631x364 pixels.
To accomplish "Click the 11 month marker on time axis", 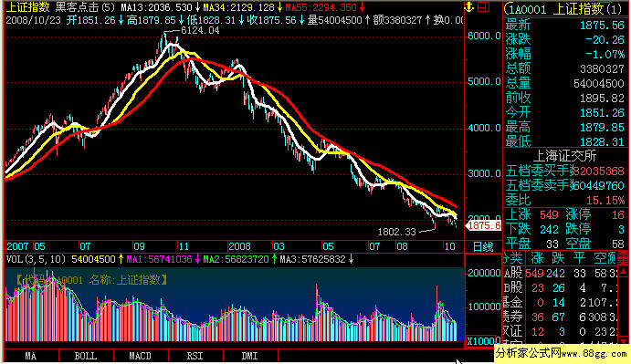I will click(x=184, y=246).
